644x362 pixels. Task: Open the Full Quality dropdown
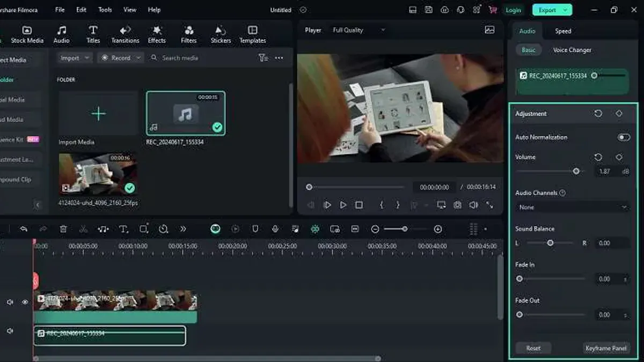point(358,30)
